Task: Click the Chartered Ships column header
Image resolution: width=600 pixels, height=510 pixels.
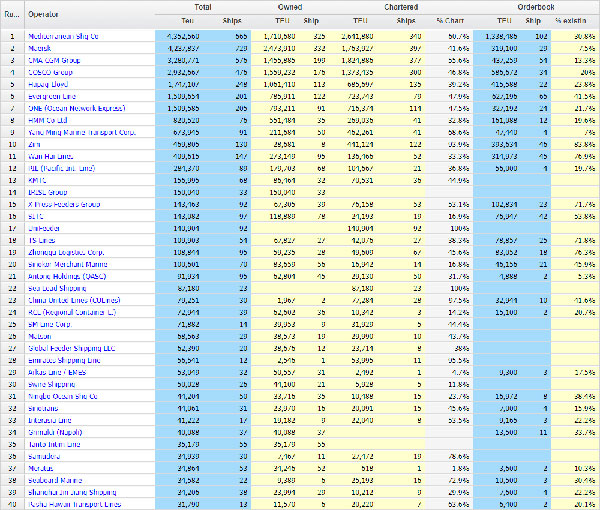Action: pos(406,21)
